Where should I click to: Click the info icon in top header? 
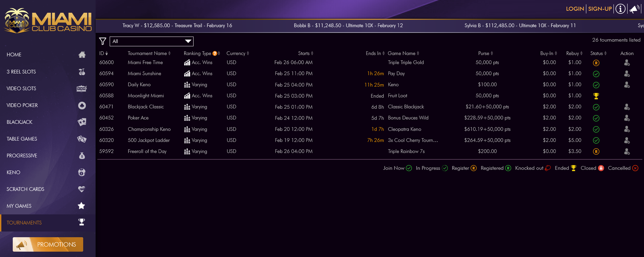[621, 9]
